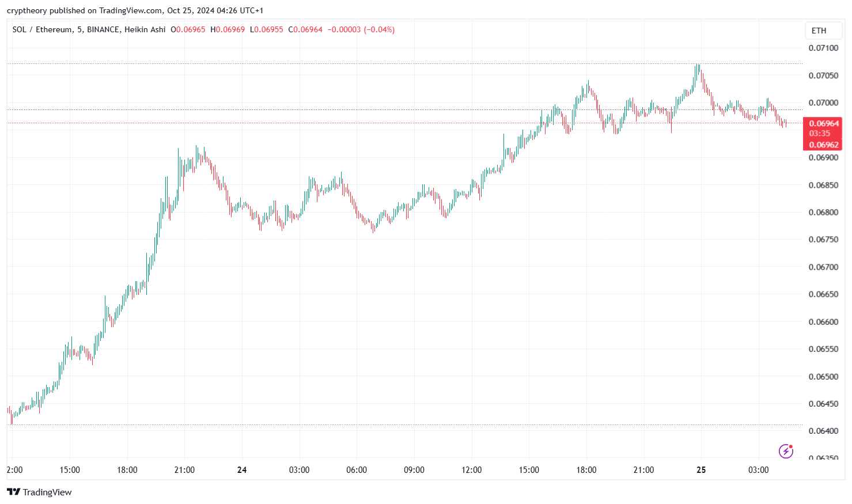
Task: Click the 09:00 time axis label
Action: [x=414, y=470]
